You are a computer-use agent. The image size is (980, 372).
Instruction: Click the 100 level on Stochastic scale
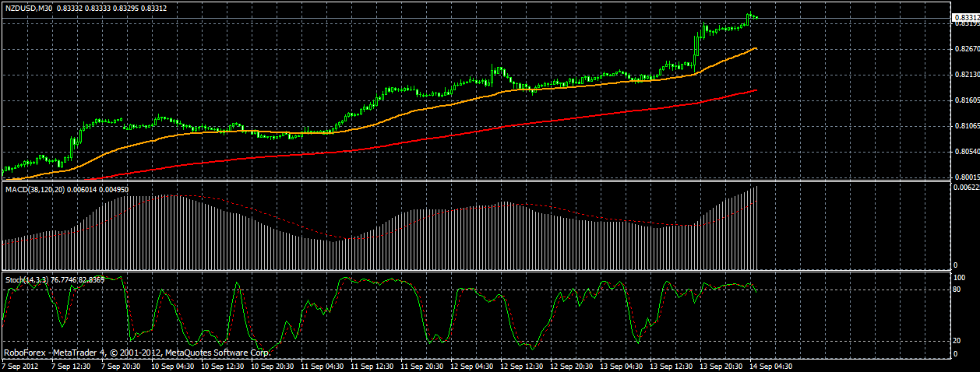pyautogui.click(x=961, y=277)
